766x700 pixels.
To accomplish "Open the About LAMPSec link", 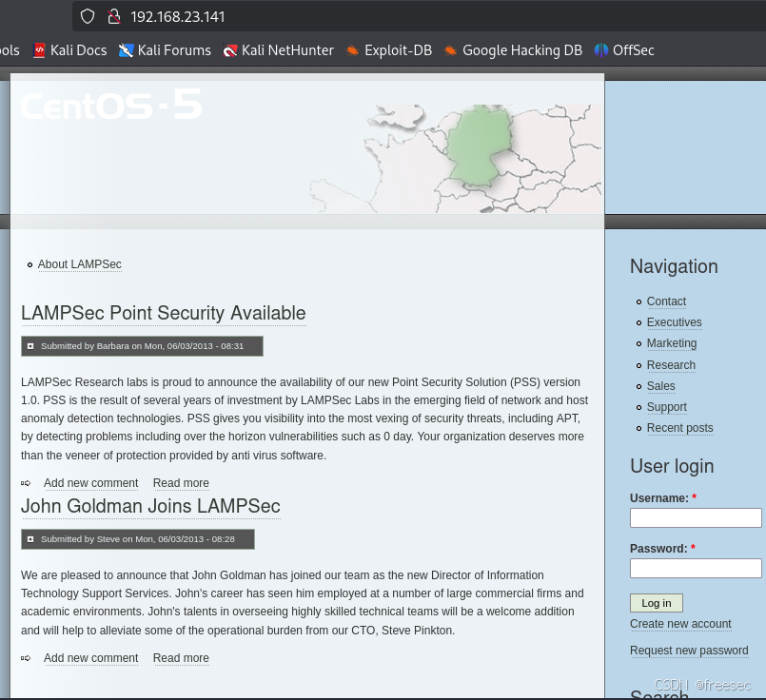I will 80,264.
